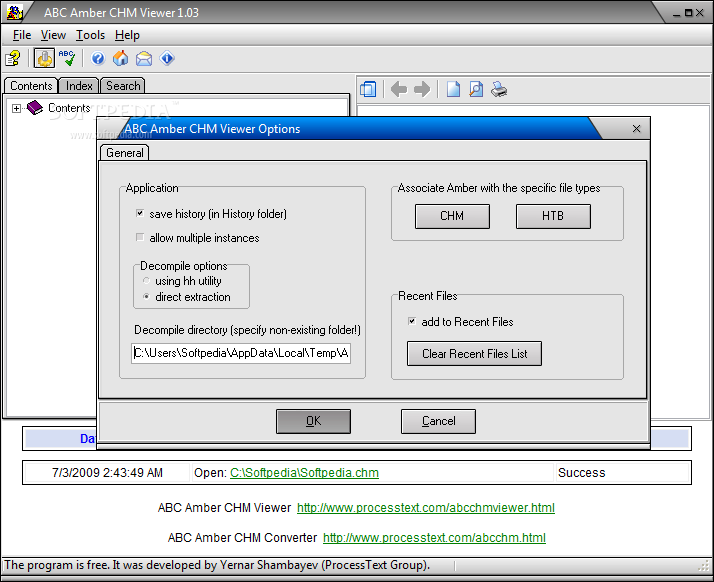Click the find-in-page magnifier icon

point(476,89)
